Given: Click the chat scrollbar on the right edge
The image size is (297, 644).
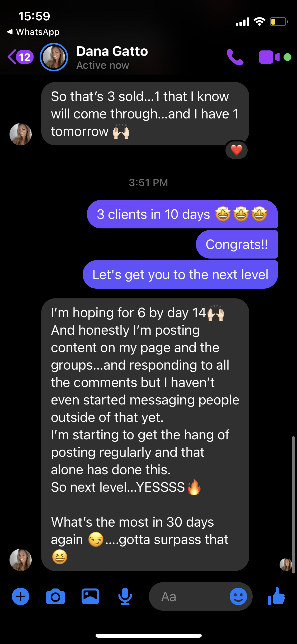Looking at the screenshot, I should click(293, 505).
